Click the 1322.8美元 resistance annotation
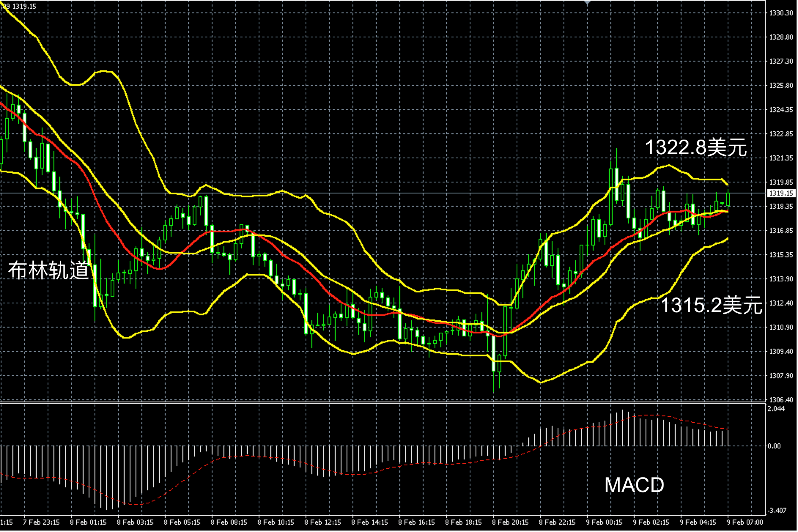798x532 pixels. [696, 148]
